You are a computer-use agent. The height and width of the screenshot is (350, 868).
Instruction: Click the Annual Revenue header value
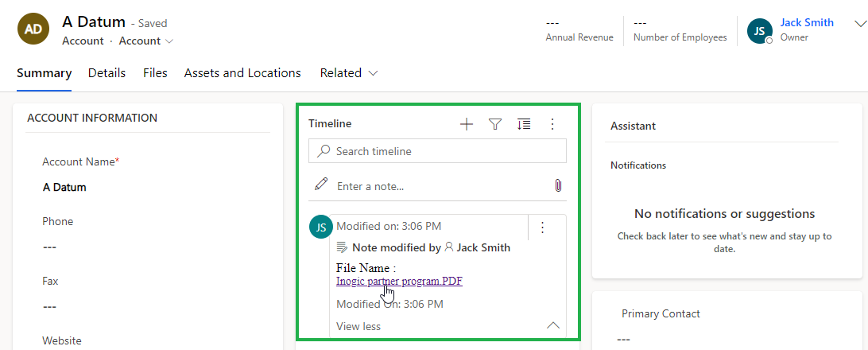pyautogui.click(x=552, y=23)
